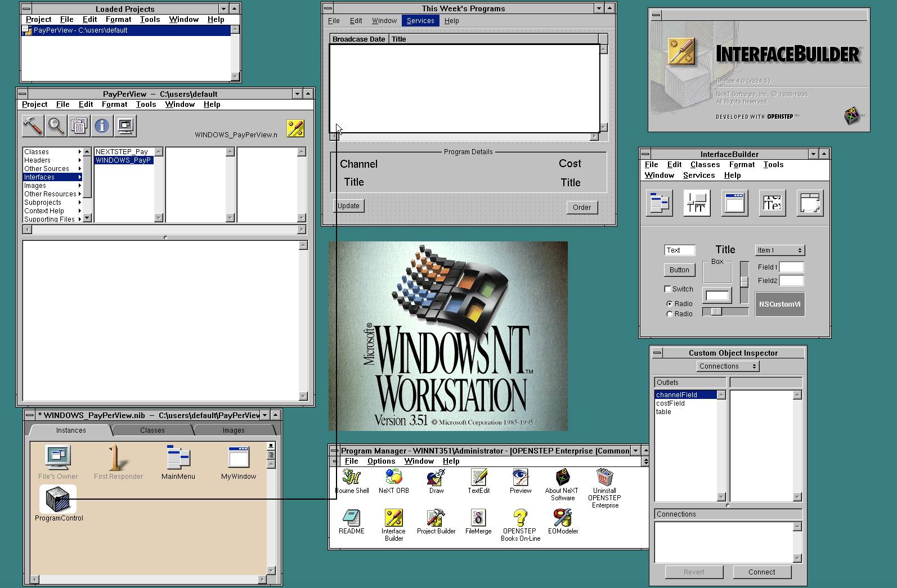Open the Item 1 popup button in the palette
This screenshot has width=897, height=588.
pyautogui.click(x=780, y=250)
